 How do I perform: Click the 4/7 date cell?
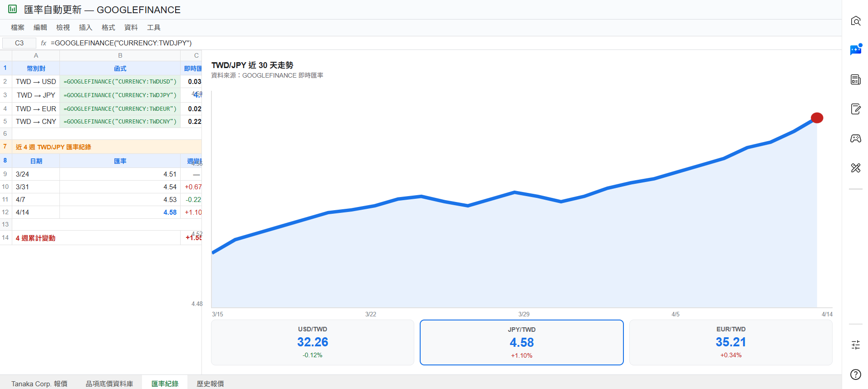click(x=36, y=200)
